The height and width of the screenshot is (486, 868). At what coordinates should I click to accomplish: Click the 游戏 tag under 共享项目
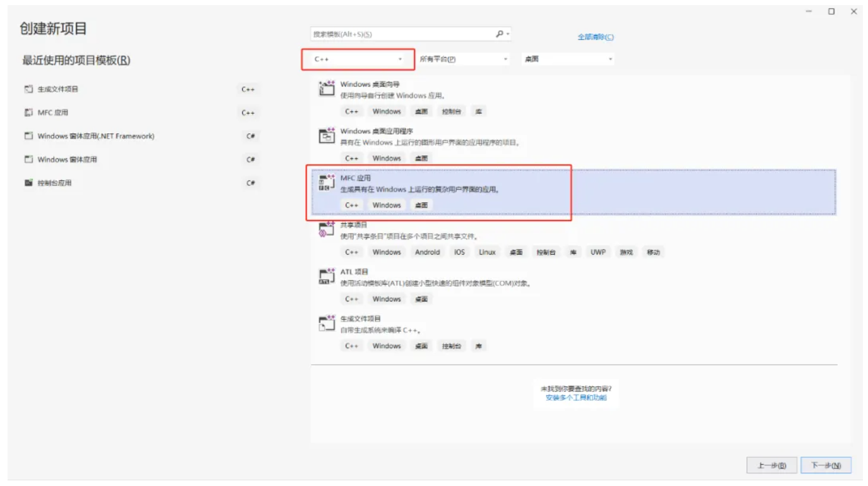(x=626, y=252)
